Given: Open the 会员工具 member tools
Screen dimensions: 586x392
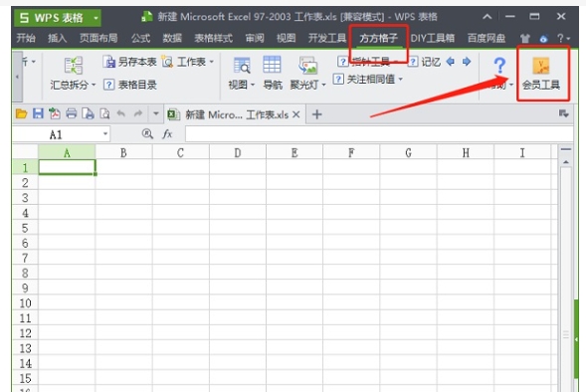Looking at the screenshot, I should pos(541,74).
